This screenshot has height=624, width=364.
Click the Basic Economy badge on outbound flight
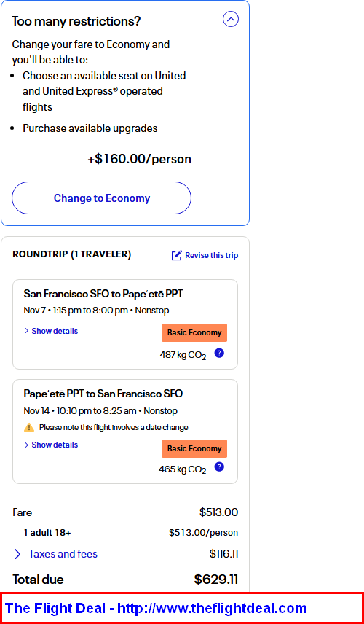(194, 332)
